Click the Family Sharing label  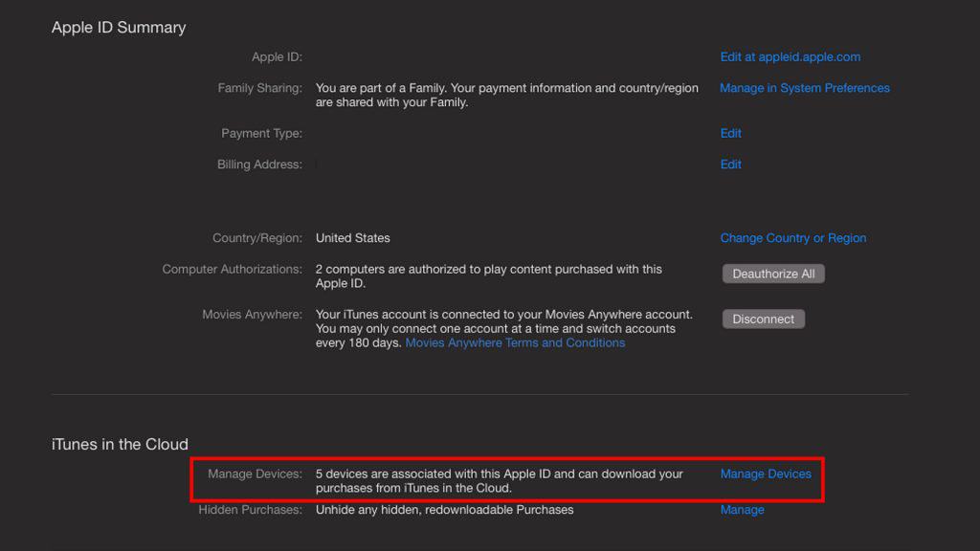(259, 88)
